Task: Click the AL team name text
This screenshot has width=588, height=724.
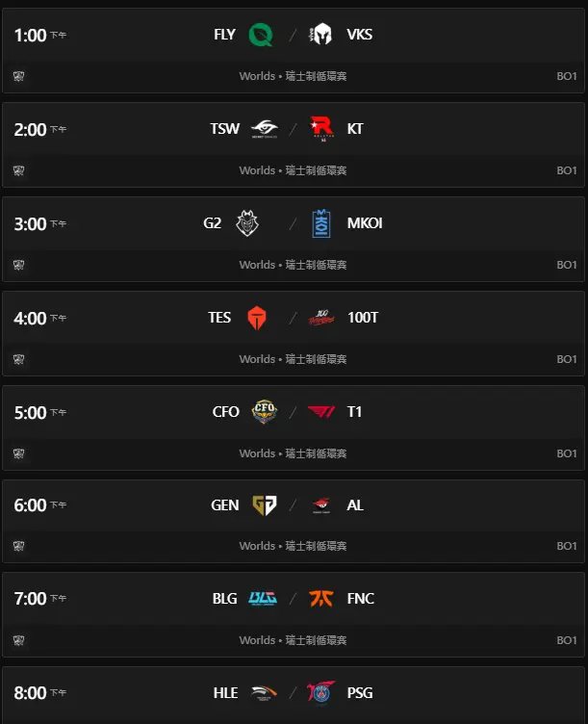Action: pos(355,505)
